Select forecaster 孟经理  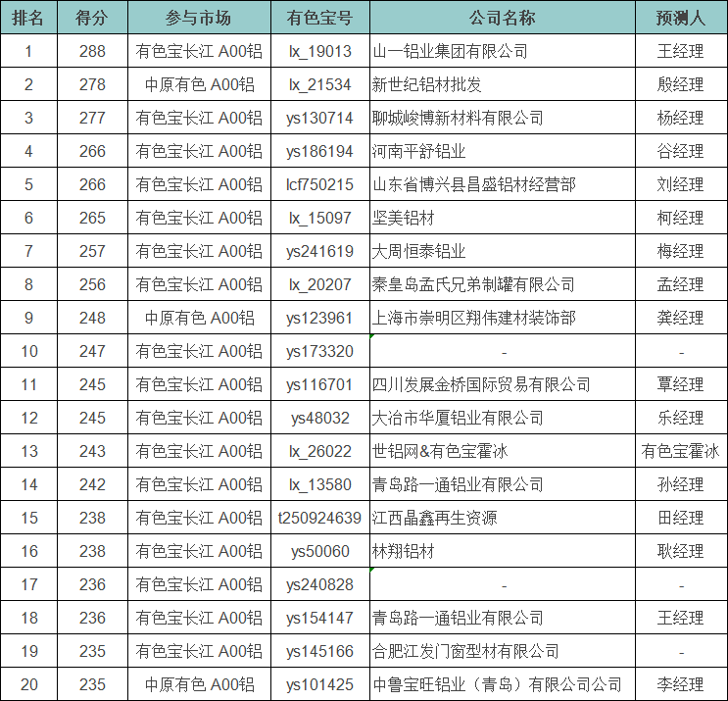[681, 284]
